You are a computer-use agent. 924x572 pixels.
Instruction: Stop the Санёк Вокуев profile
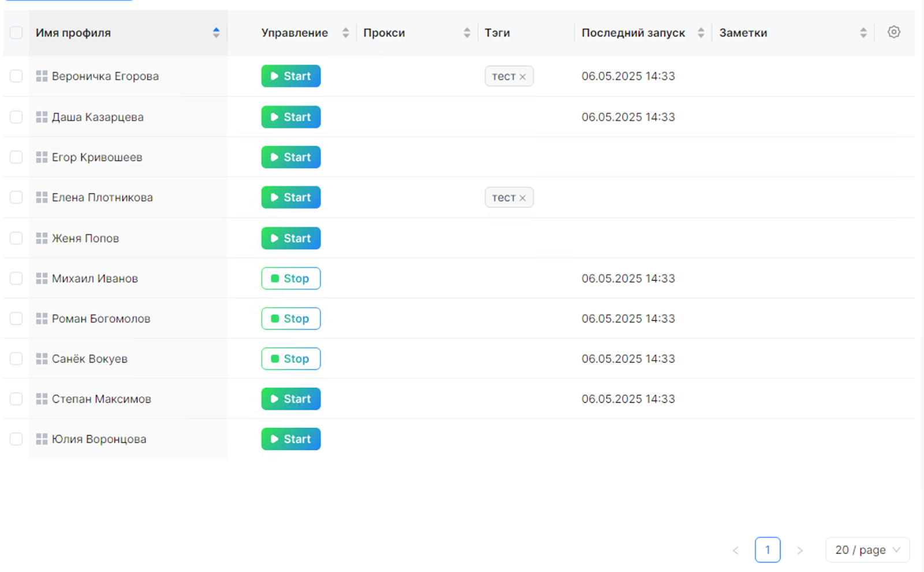(291, 358)
